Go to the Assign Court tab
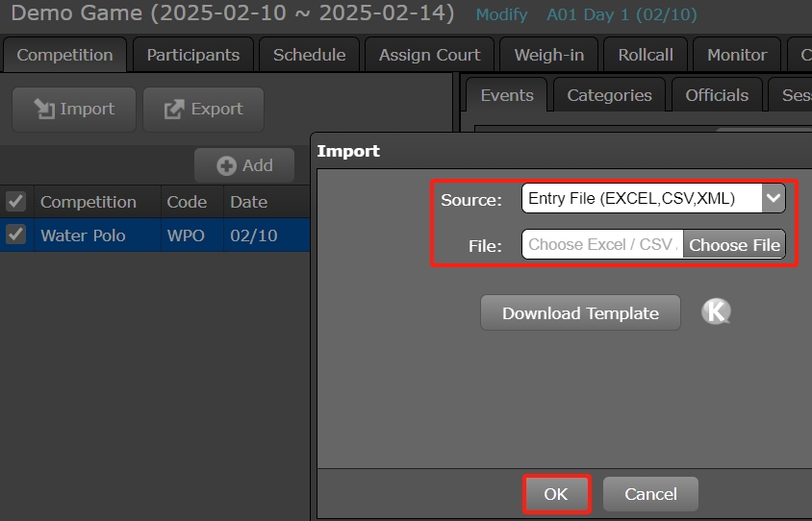 [429, 55]
